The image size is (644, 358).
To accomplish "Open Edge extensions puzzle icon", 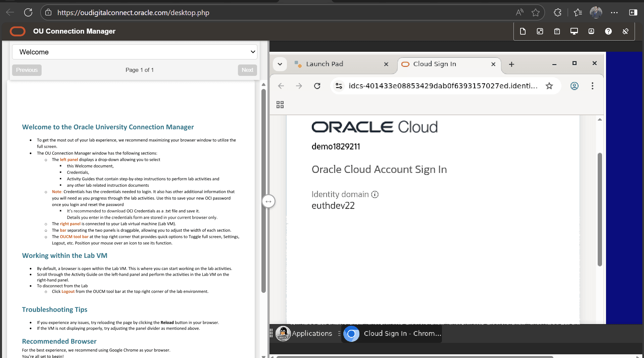I will pos(557,12).
